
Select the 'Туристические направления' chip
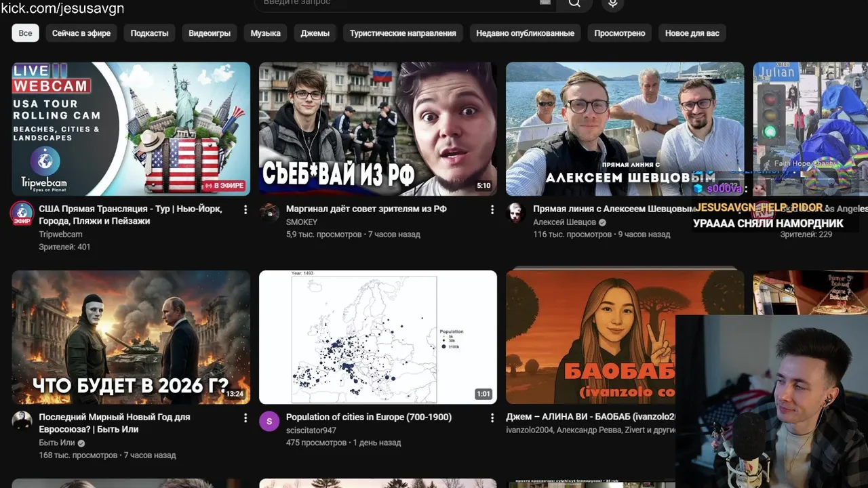(403, 33)
